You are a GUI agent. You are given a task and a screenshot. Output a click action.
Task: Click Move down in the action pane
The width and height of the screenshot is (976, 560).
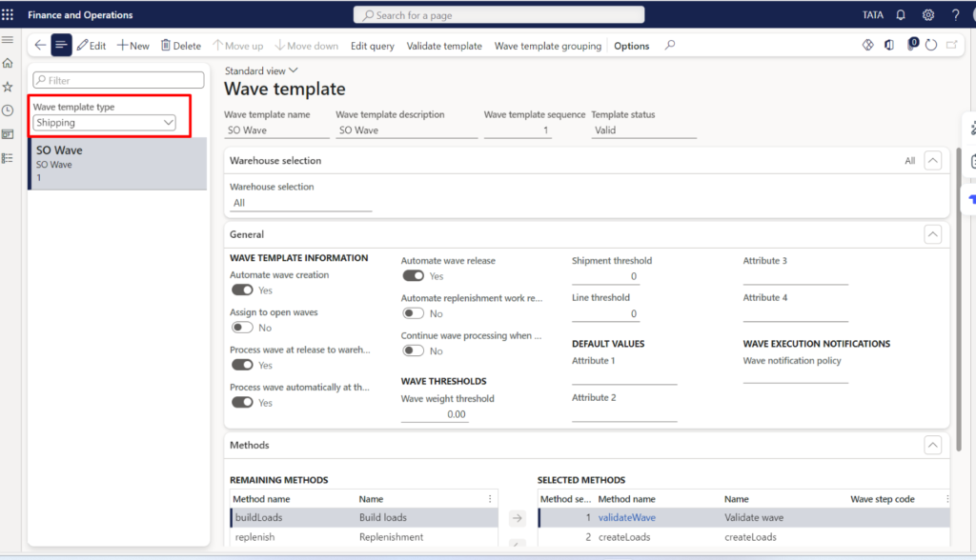pyautogui.click(x=306, y=46)
